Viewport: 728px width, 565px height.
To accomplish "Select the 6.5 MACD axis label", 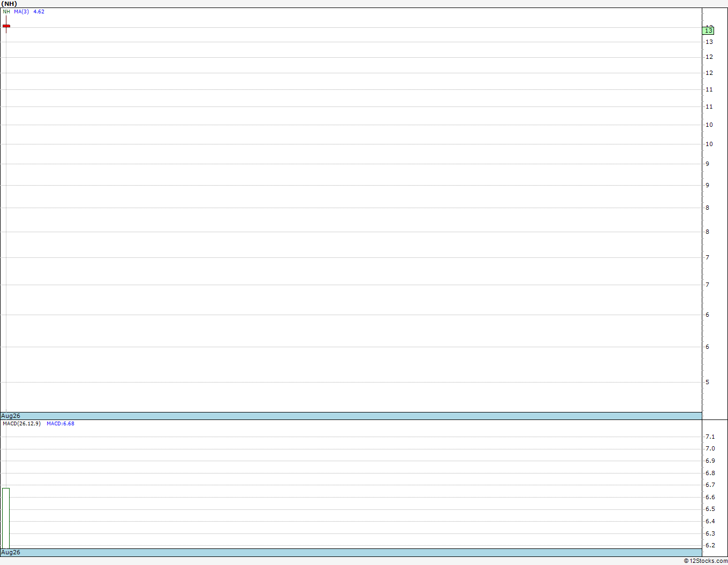I will [710, 509].
